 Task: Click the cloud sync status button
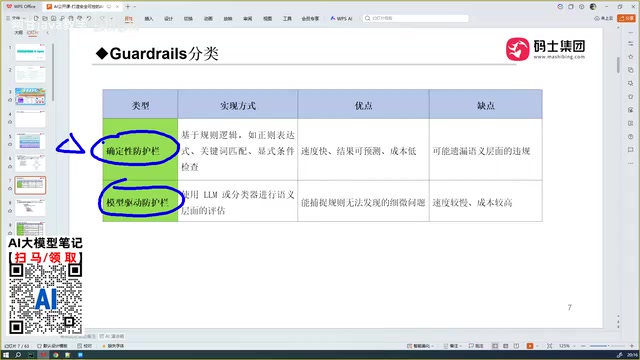point(604,18)
